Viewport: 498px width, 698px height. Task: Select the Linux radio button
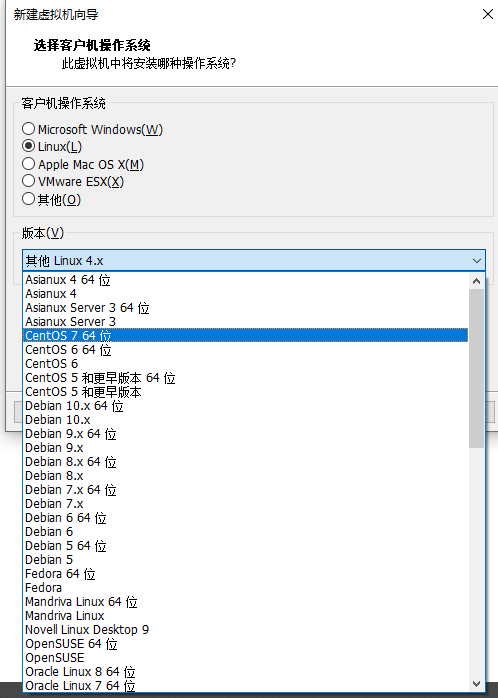point(28,146)
